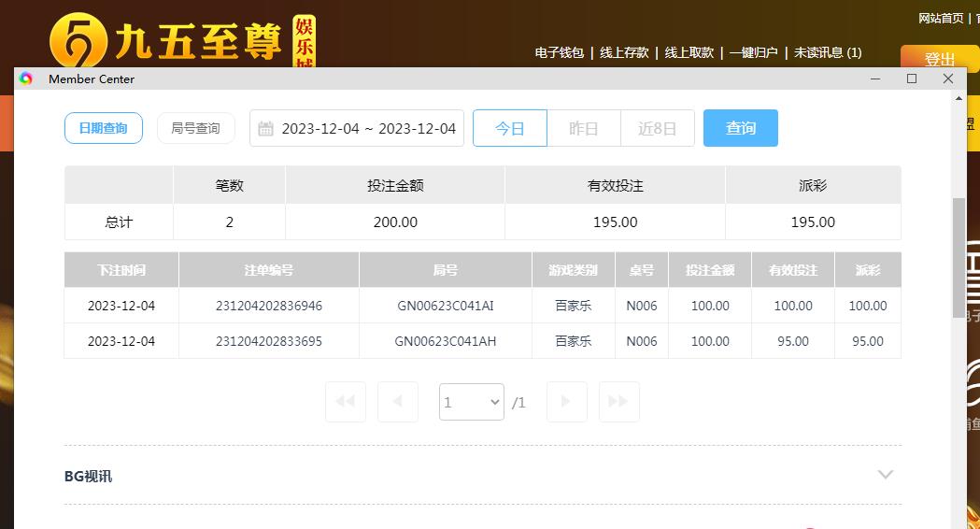
Task: Select the 近8日 date filter
Action: pos(658,128)
